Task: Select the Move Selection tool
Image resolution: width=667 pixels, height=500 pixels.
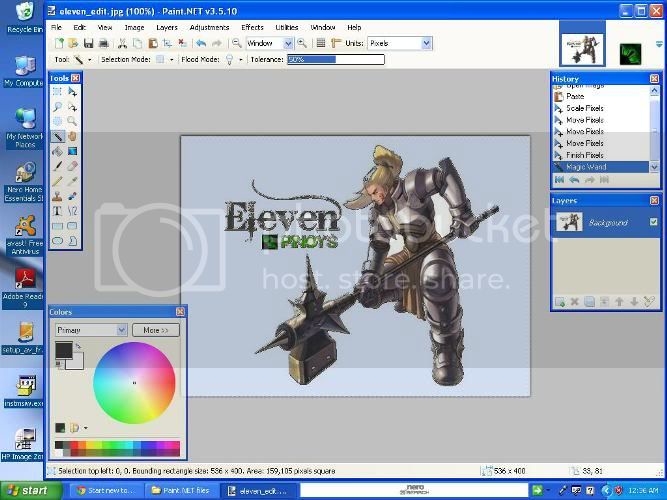Action: click(x=72, y=106)
